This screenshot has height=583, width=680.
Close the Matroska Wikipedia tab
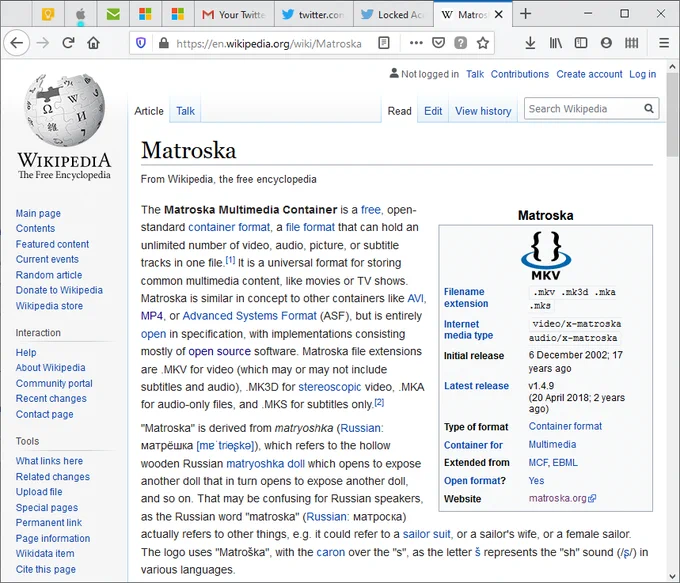pos(499,14)
